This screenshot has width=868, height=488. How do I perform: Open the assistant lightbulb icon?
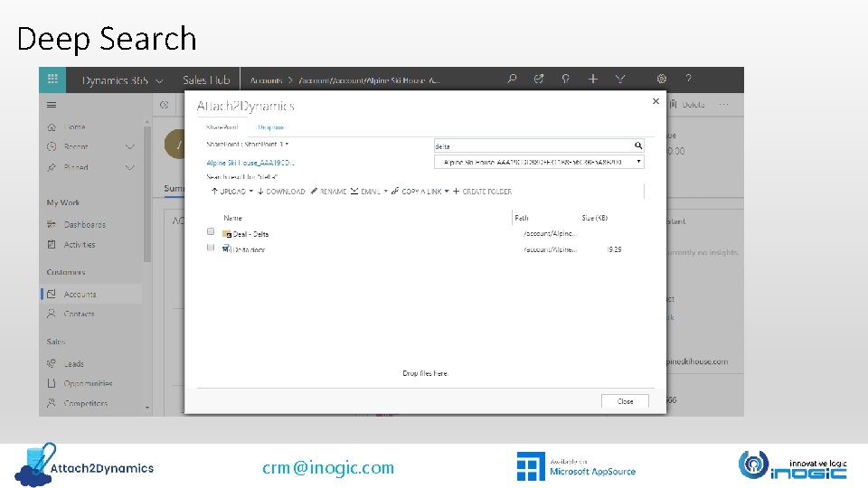click(x=565, y=80)
